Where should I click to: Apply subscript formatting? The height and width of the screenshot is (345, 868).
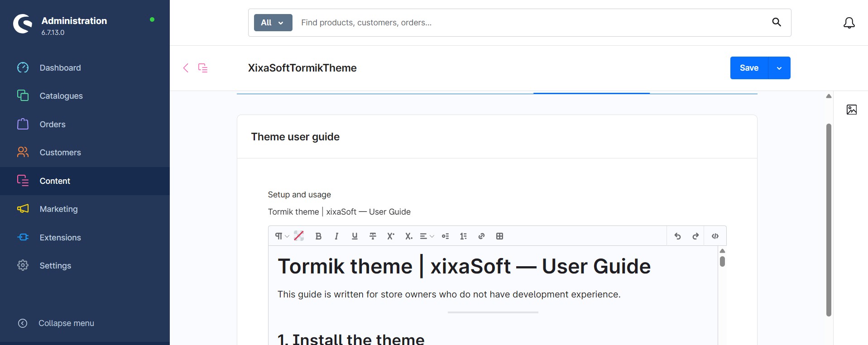coord(409,236)
